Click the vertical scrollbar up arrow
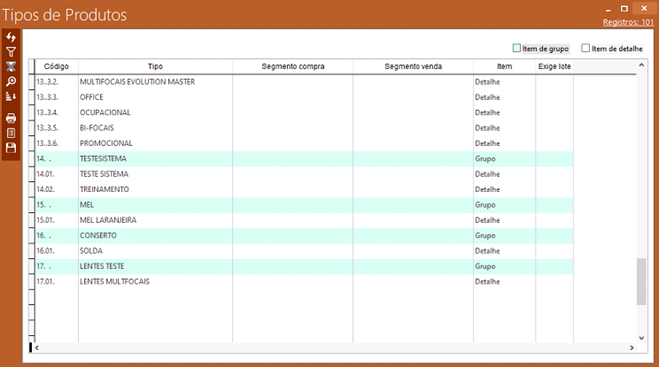Image resolution: width=659 pixels, height=367 pixels. point(641,65)
